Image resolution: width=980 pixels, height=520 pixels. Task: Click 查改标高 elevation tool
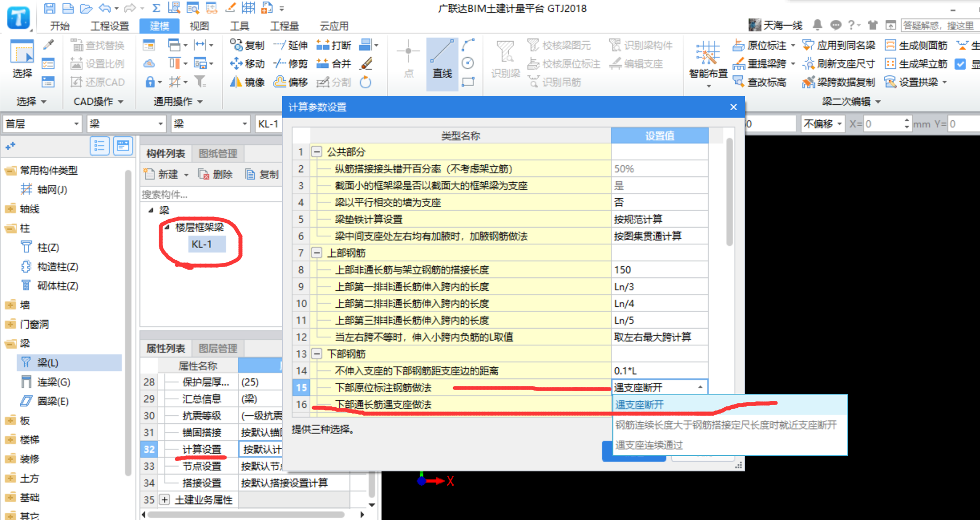click(x=760, y=82)
